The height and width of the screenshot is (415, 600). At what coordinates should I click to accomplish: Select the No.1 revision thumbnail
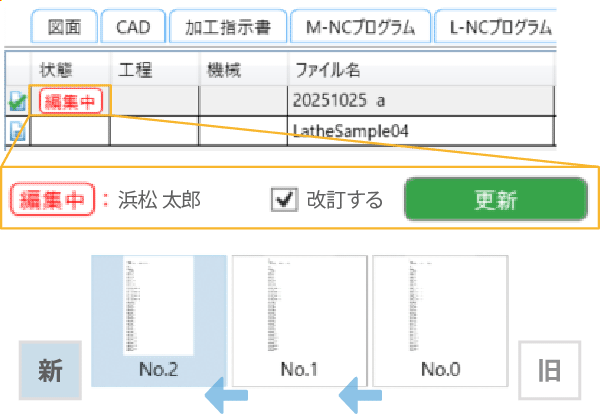click(x=299, y=318)
